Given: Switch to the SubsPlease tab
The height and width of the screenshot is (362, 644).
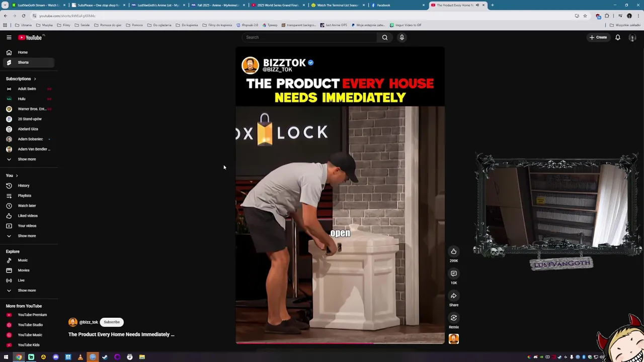Looking at the screenshot, I should point(98,5).
